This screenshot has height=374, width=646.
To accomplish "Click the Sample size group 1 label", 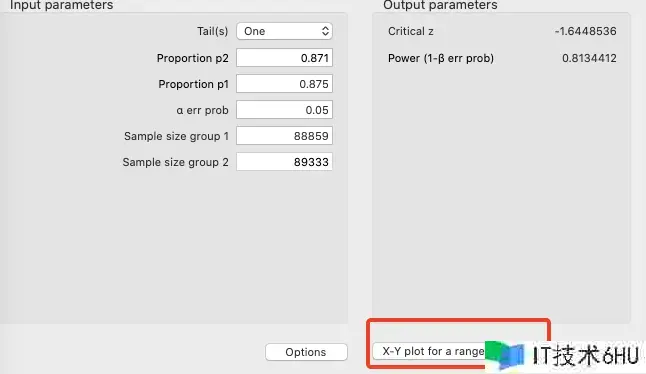I will coord(176,136).
